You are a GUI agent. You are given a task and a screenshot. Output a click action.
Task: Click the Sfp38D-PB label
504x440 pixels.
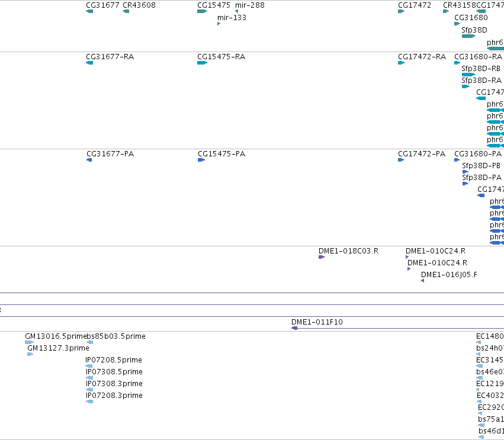pyautogui.click(x=481, y=166)
